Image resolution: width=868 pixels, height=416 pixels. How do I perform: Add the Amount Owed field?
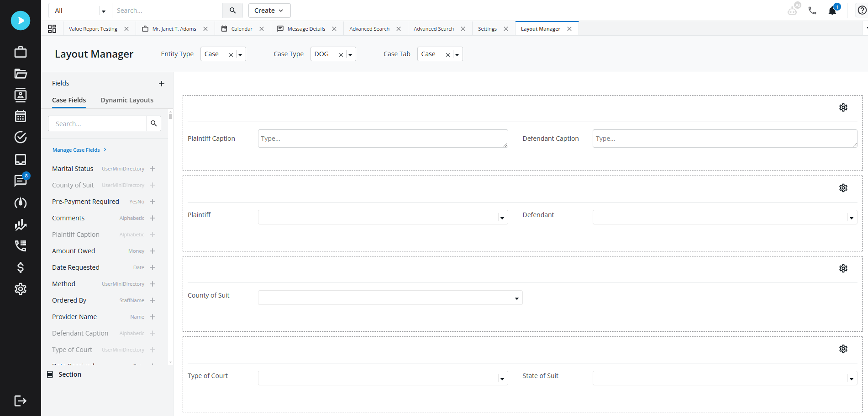coord(153,251)
